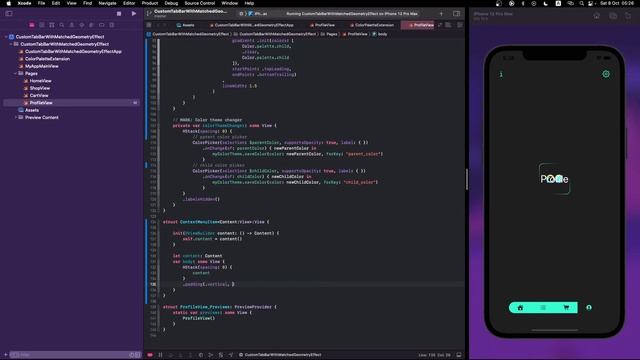Toggle breakpoints activation in debug bar

point(150,355)
